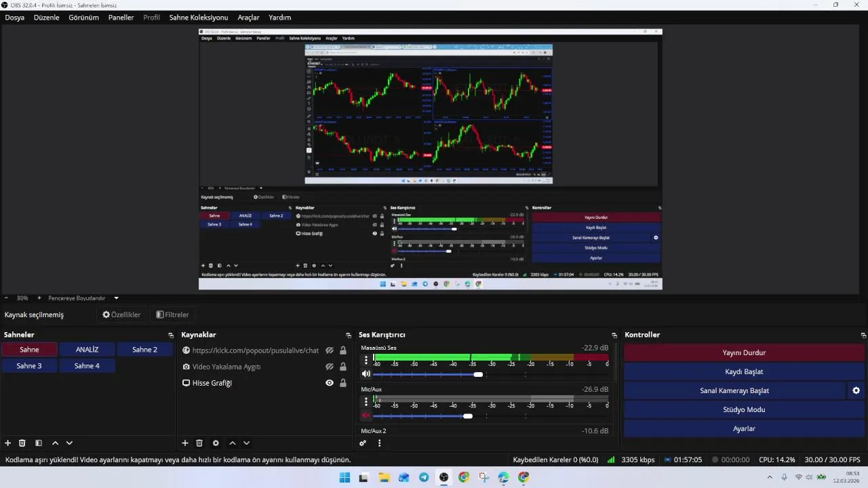Viewport: 868px width, 488px height.
Task: Add a new scene with the plus icon
Action: click(8, 443)
